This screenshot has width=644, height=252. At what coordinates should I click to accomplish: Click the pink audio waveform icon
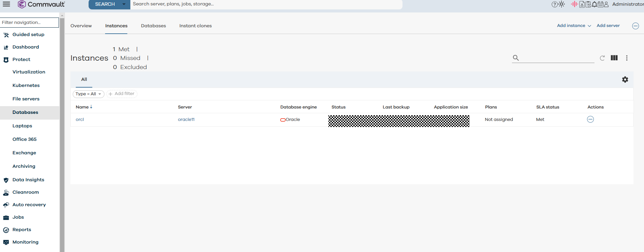pos(574,4)
